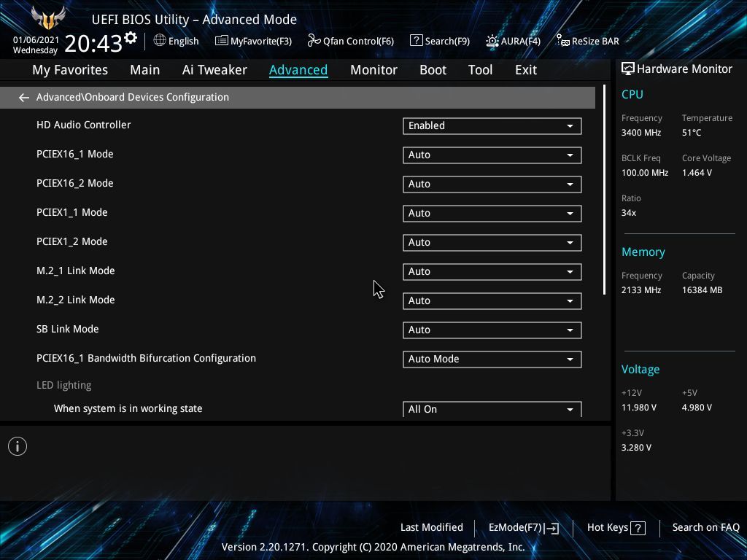Switch to EzMode(F7)
Screen dimensions: 747x560
coord(524,528)
